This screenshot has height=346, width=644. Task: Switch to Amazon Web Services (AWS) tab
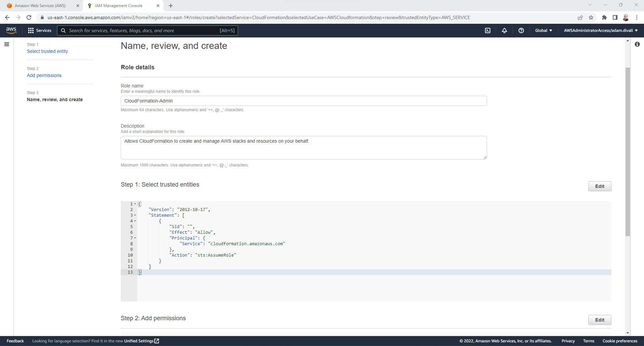(x=40, y=6)
